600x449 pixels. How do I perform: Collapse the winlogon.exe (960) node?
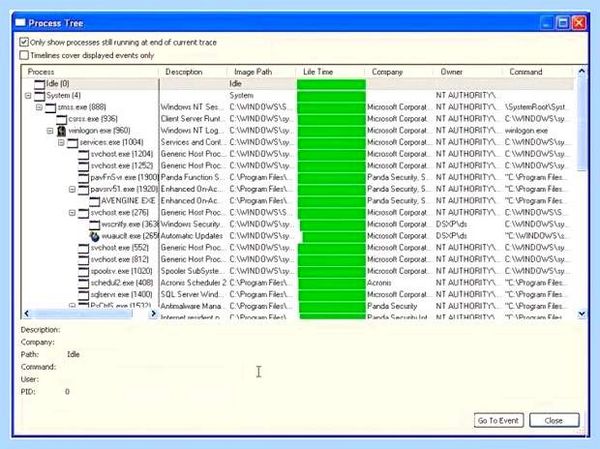pos(50,131)
